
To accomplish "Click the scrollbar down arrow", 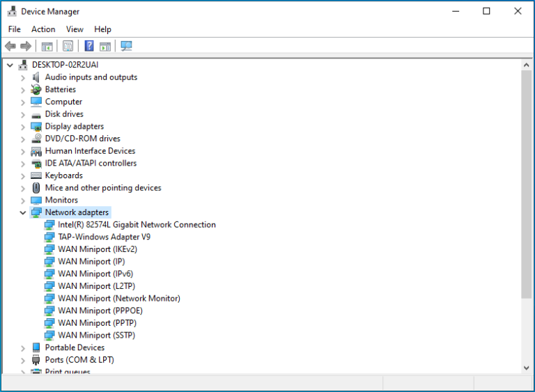I will click(x=526, y=368).
